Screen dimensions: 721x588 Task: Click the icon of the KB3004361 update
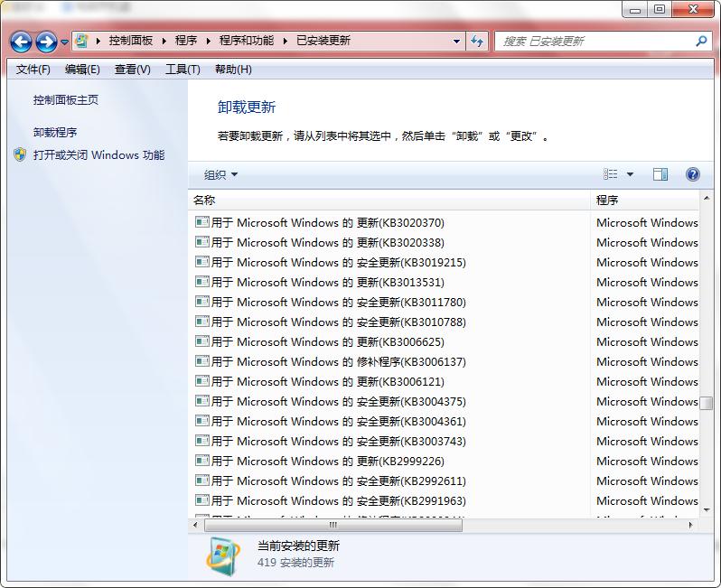pos(201,421)
